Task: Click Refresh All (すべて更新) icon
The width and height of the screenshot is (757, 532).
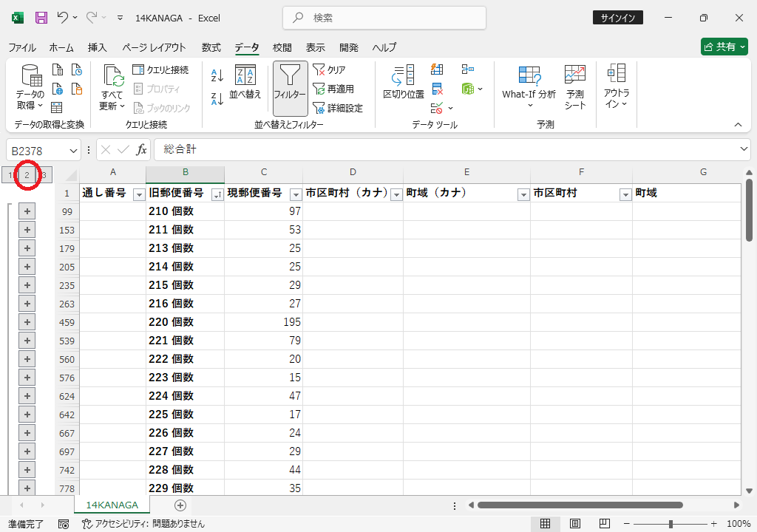Action: [112, 87]
